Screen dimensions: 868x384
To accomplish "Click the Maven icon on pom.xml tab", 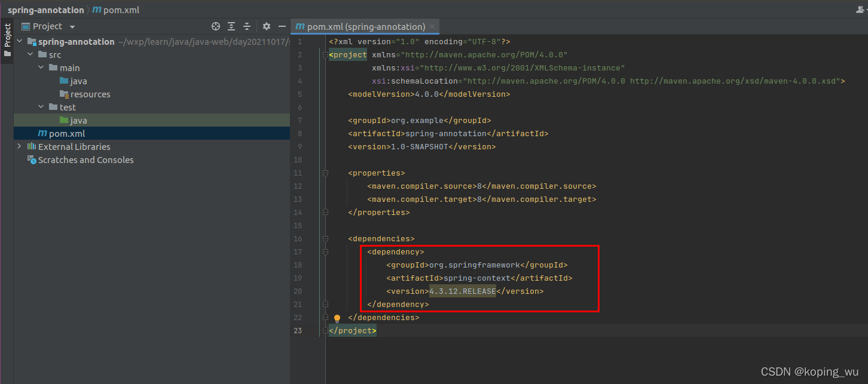I will 299,26.
